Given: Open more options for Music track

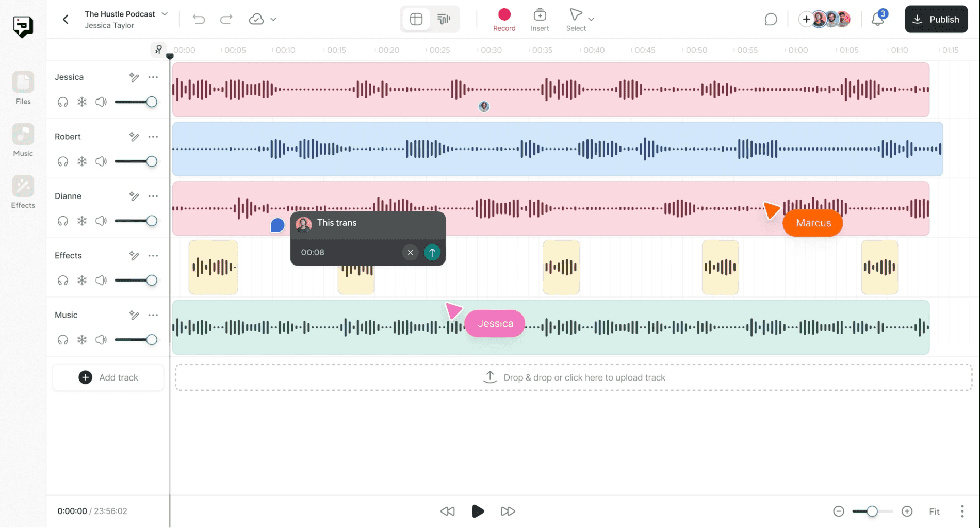Looking at the screenshot, I should coord(153,315).
